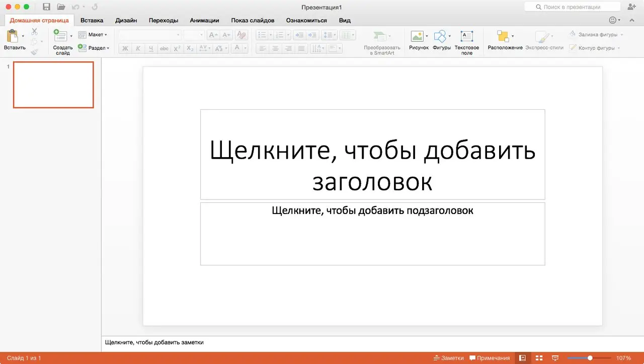
Task: Click the share person-plus icon
Action: pos(631,7)
